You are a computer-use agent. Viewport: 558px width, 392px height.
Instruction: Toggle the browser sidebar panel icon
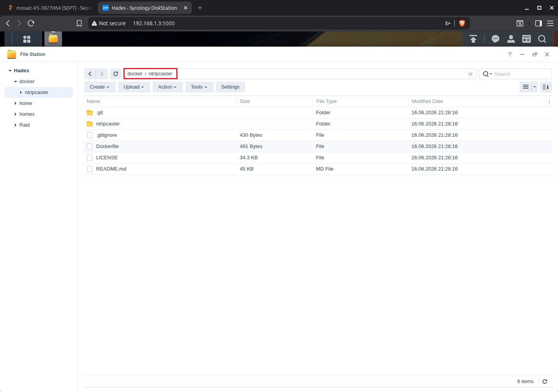coord(538,23)
